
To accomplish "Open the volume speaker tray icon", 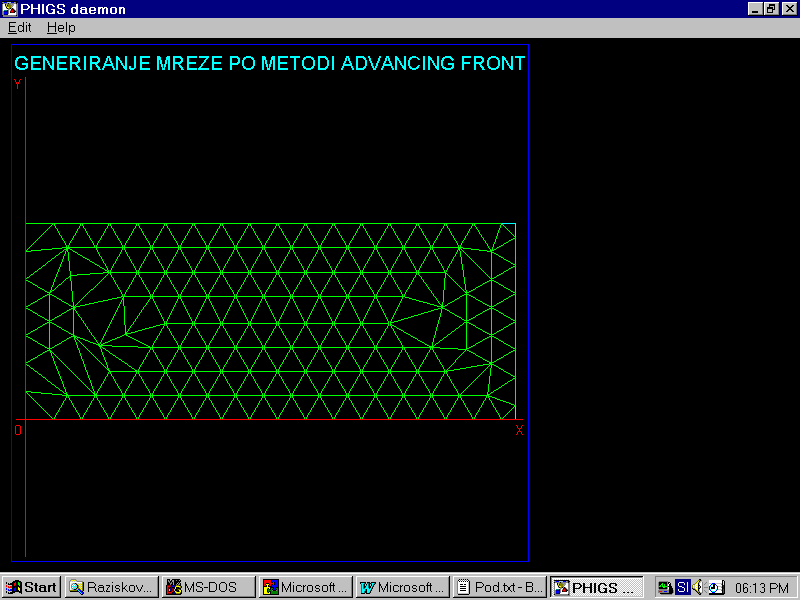I will click(698, 587).
